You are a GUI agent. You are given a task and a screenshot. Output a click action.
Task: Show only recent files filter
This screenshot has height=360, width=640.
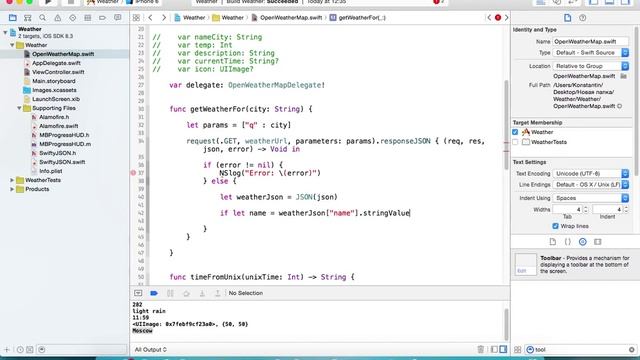(20, 349)
